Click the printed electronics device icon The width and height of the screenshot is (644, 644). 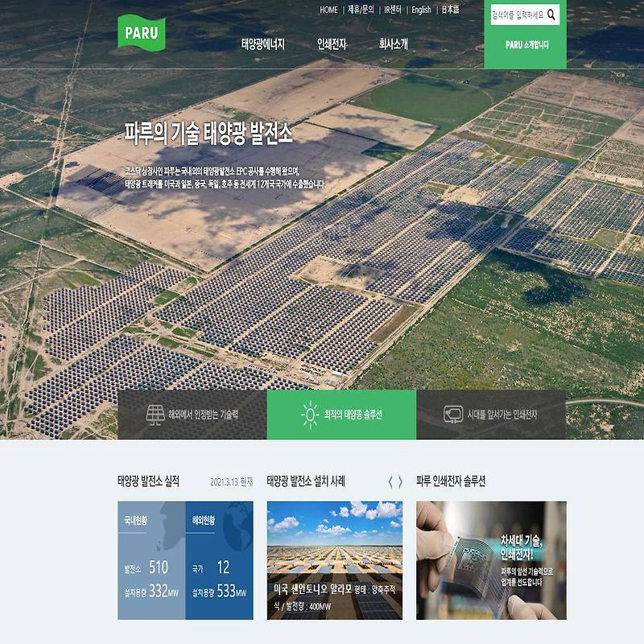453,415
